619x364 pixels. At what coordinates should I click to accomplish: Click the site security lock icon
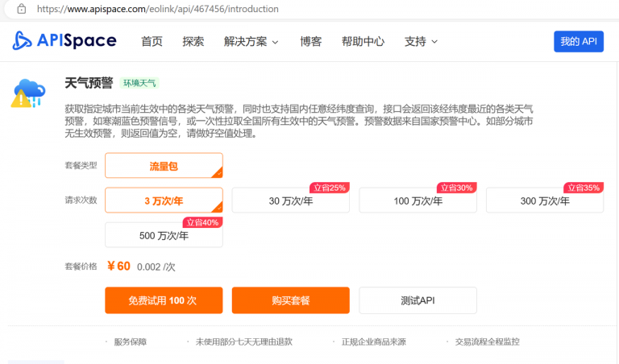pos(21,9)
